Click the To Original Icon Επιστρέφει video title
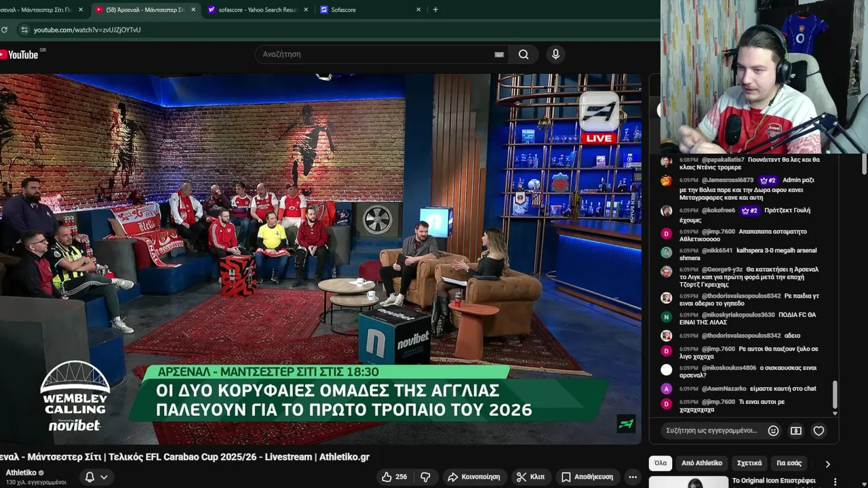The width and height of the screenshot is (868, 488). pos(774,481)
